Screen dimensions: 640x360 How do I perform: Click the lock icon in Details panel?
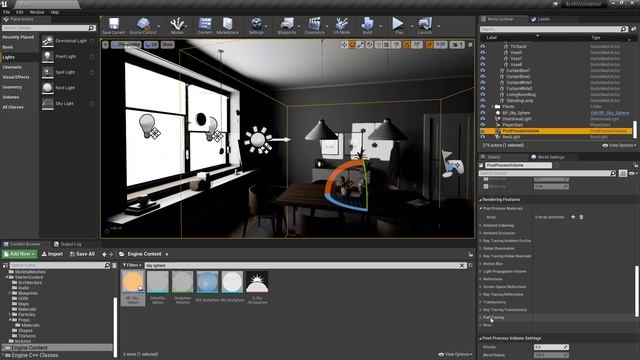(x=636, y=165)
